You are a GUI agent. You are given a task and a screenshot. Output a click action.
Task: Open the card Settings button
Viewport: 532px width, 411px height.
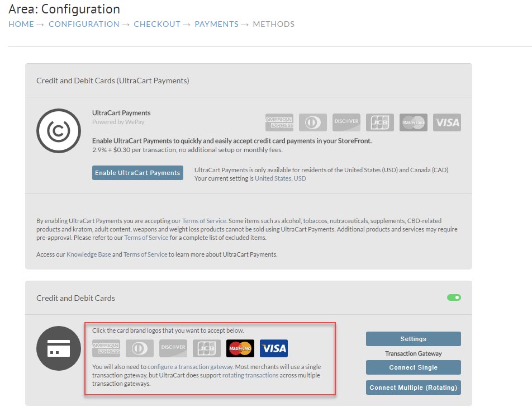point(414,339)
